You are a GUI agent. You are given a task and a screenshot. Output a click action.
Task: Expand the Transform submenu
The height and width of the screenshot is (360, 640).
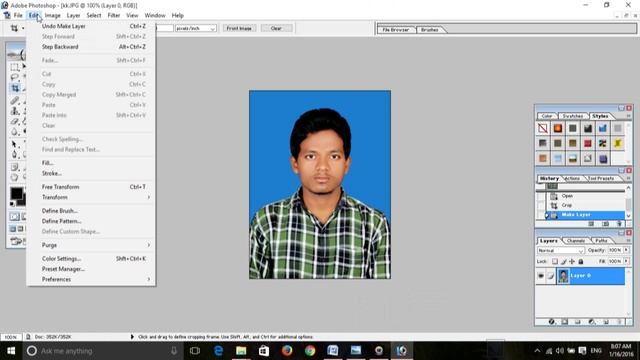pyautogui.click(x=92, y=197)
